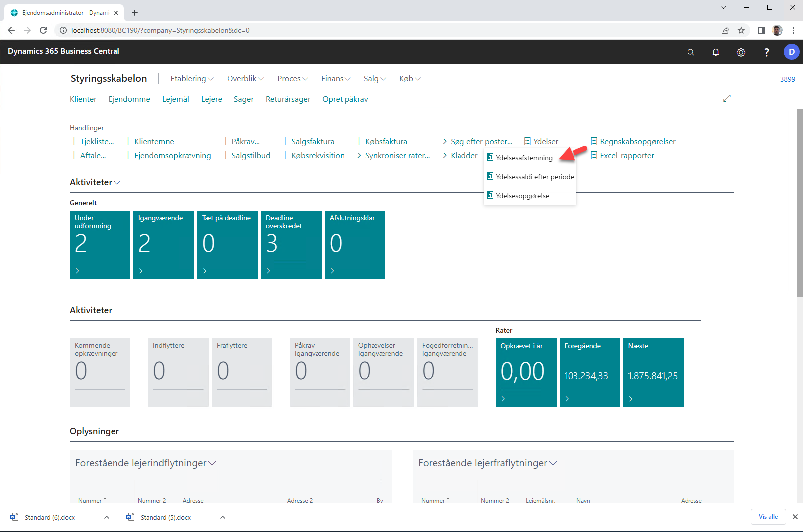Open Chrome three-dot menu
803x532 pixels.
pos(793,30)
